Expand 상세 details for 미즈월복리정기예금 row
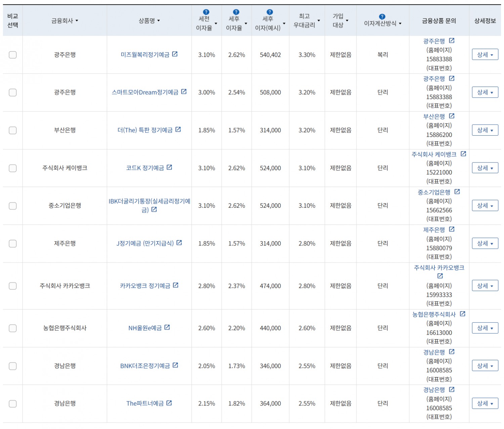The width and height of the screenshot is (504, 429). [485, 54]
